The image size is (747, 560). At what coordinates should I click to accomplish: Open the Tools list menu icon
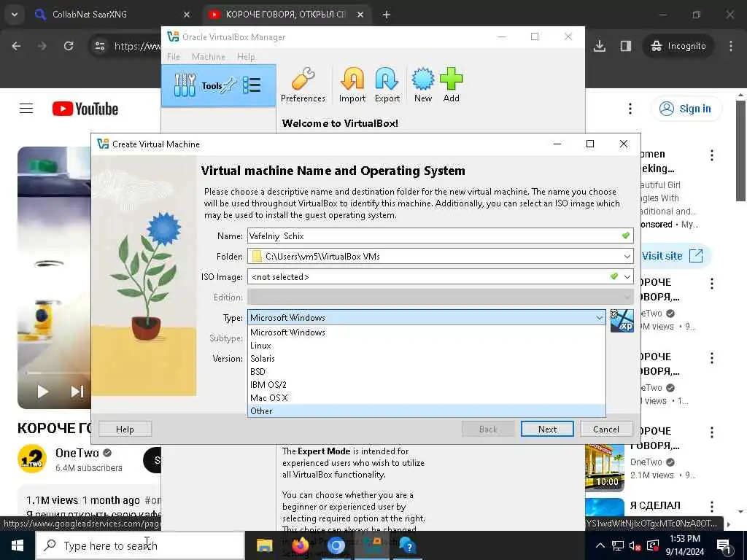click(x=252, y=85)
